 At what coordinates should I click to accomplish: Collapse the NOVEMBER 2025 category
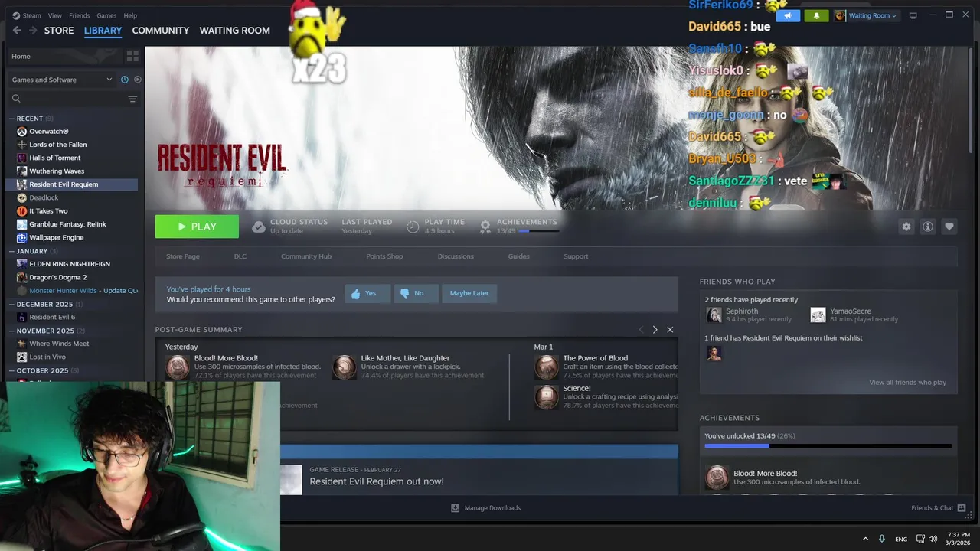pyautogui.click(x=12, y=331)
